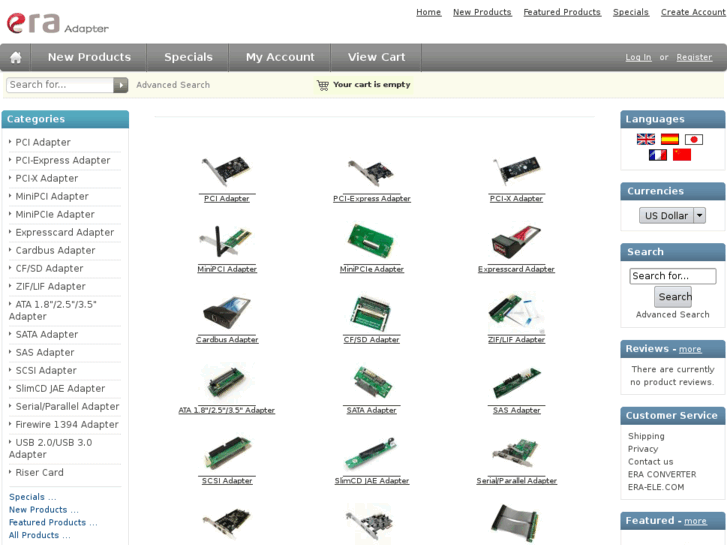Open the US Dollar currency dropdown

tap(672, 216)
